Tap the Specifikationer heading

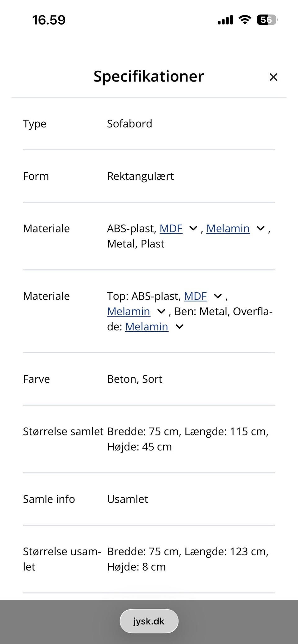149,76
